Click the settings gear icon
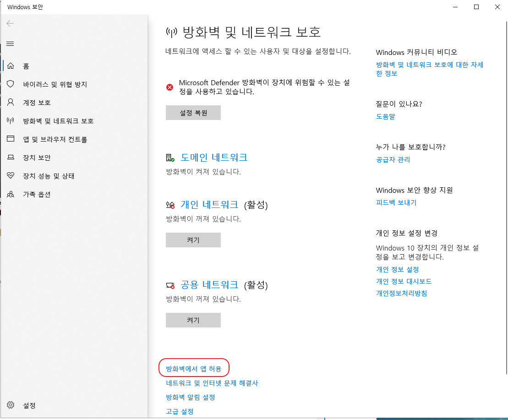 (x=11, y=405)
